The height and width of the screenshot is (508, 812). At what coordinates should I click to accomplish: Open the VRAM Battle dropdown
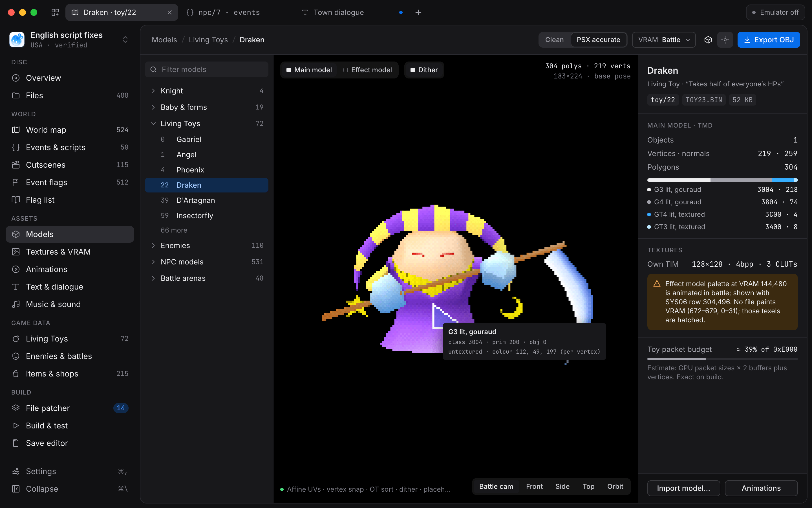[664, 40]
